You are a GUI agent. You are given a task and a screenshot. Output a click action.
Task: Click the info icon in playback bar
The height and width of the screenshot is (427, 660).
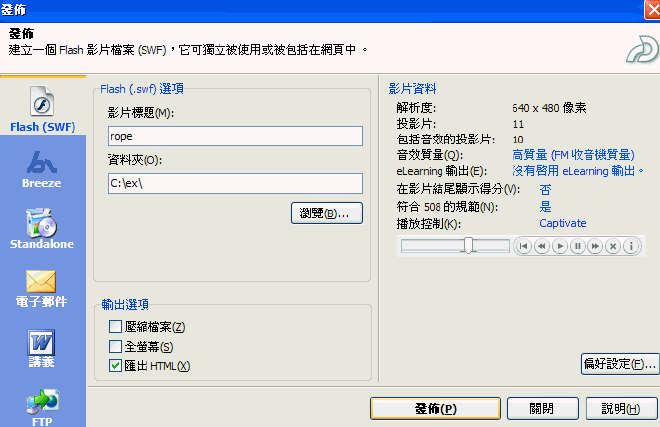click(x=631, y=246)
